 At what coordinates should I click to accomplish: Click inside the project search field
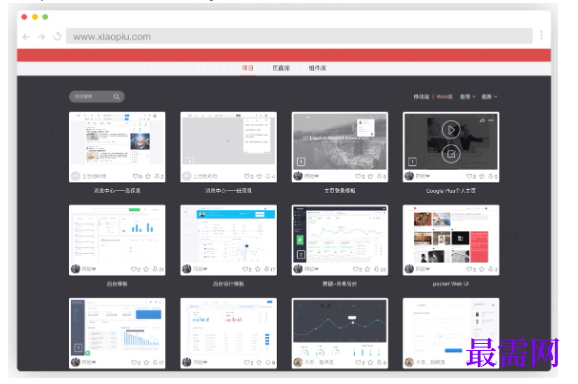tap(97, 97)
